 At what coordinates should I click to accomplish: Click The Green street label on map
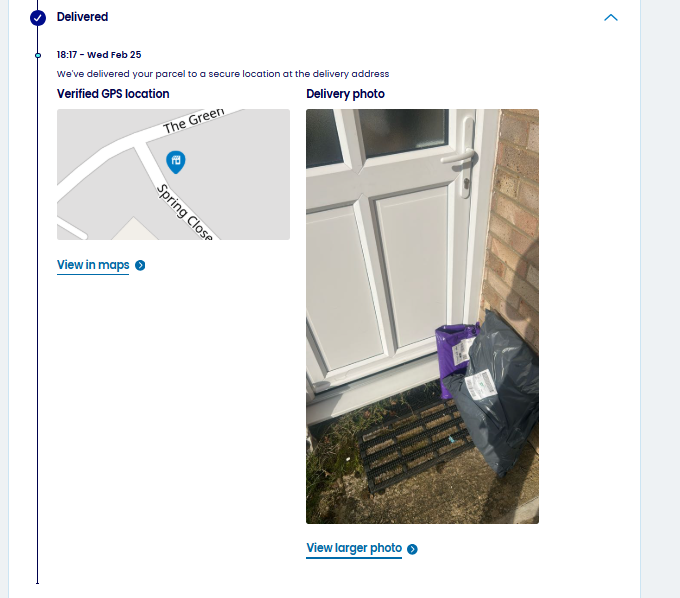(194, 121)
